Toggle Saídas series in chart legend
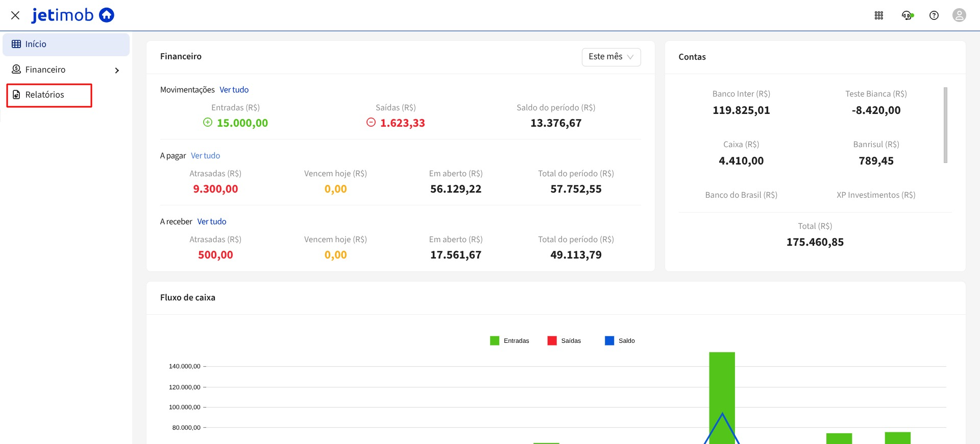 pos(564,341)
